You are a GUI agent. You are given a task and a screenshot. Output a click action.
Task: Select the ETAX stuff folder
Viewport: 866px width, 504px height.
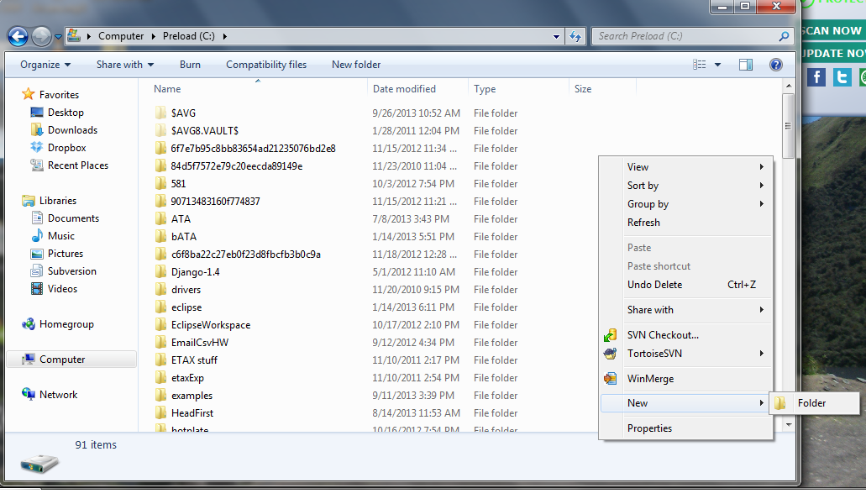pyautogui.click(x=194, y=360)
